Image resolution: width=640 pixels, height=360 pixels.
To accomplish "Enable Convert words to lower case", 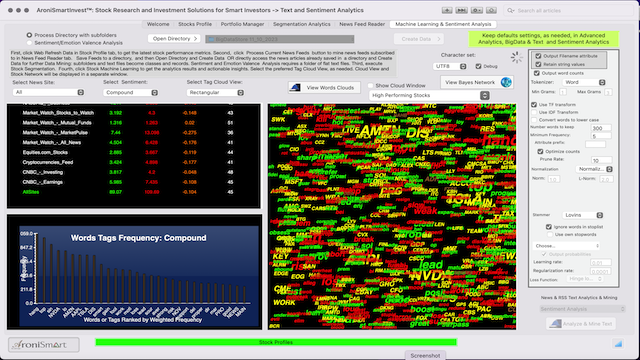I will point(534,120).
